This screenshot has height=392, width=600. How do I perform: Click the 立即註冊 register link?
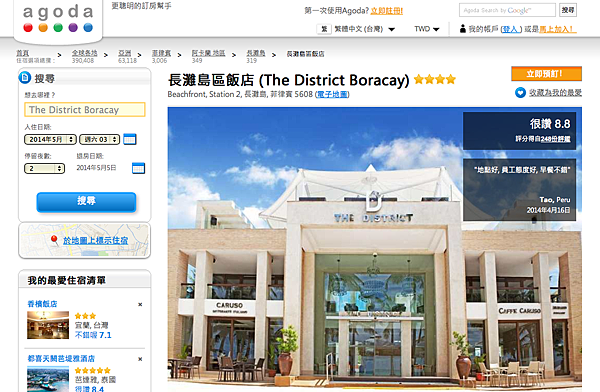pyautogui.click(x=386, y=11)
